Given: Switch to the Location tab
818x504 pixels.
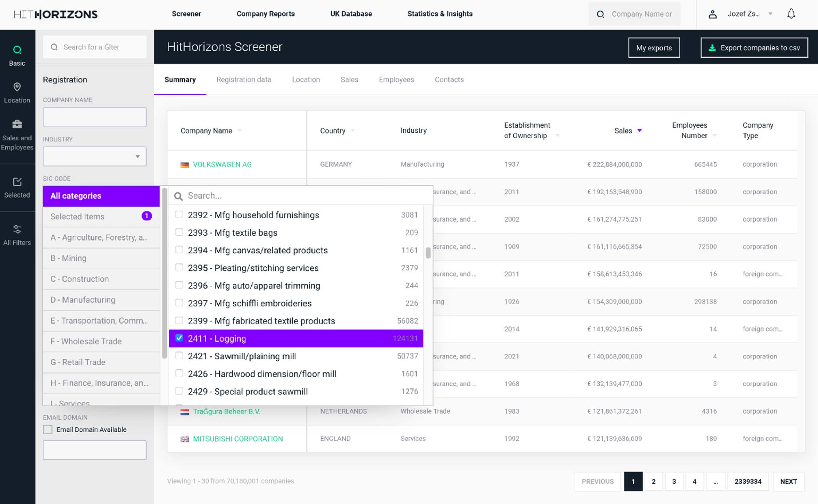Looking at the screenshot, I should (306, 80).
